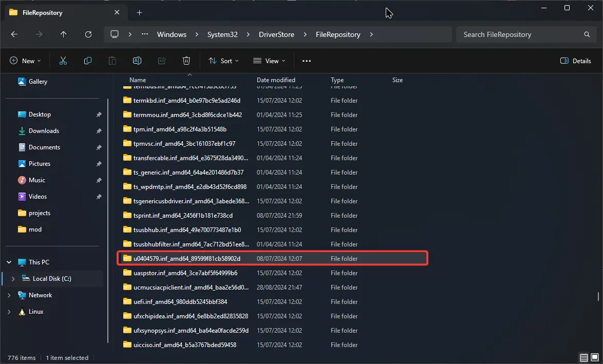Viewport: 603px width, 364px height.
Task: Select the FileRepository tab
Action: click(x=65, y=13)
